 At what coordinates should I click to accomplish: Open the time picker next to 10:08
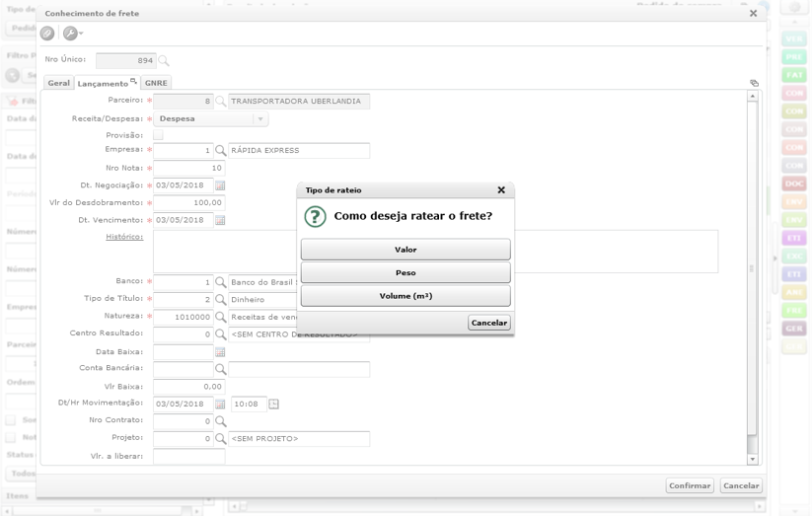click(274, 405)
